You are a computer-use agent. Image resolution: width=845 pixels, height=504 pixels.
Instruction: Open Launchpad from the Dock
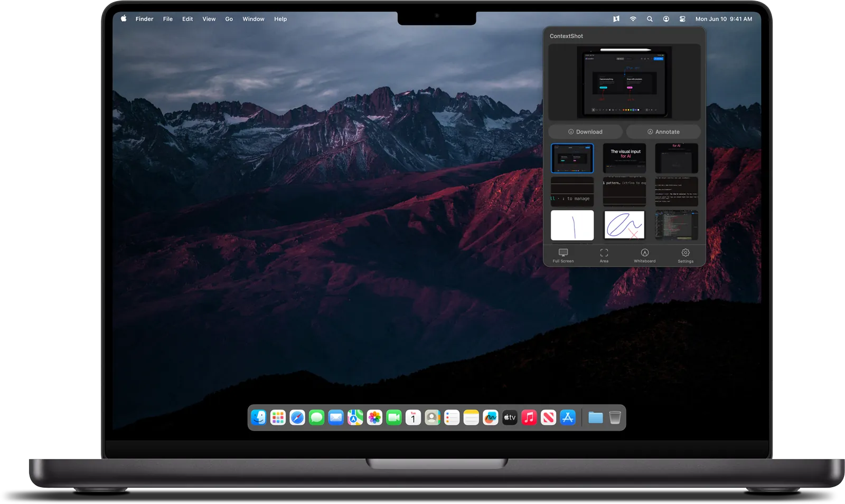coord(278,418)
